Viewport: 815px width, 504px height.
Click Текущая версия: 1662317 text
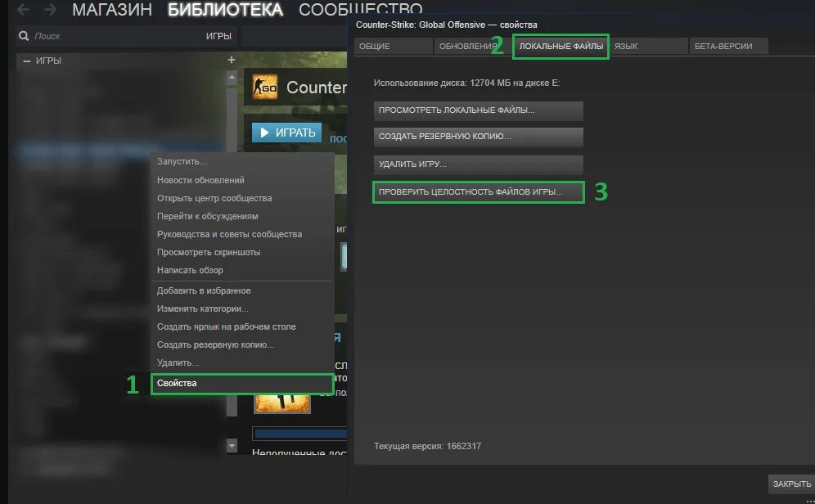[x=427, y=447]
